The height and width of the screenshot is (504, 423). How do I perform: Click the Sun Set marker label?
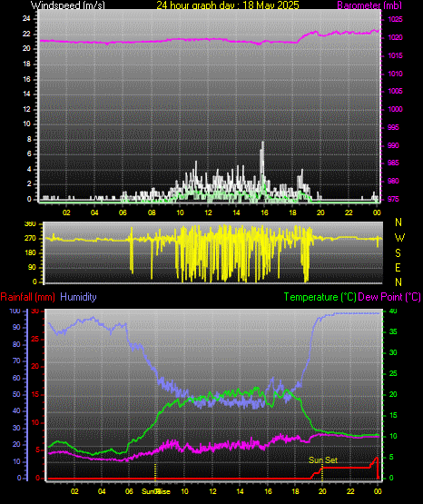click(x=323, y=460)
